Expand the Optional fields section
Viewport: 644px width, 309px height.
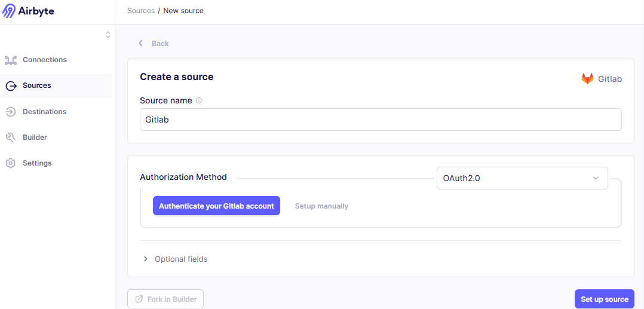176,259
